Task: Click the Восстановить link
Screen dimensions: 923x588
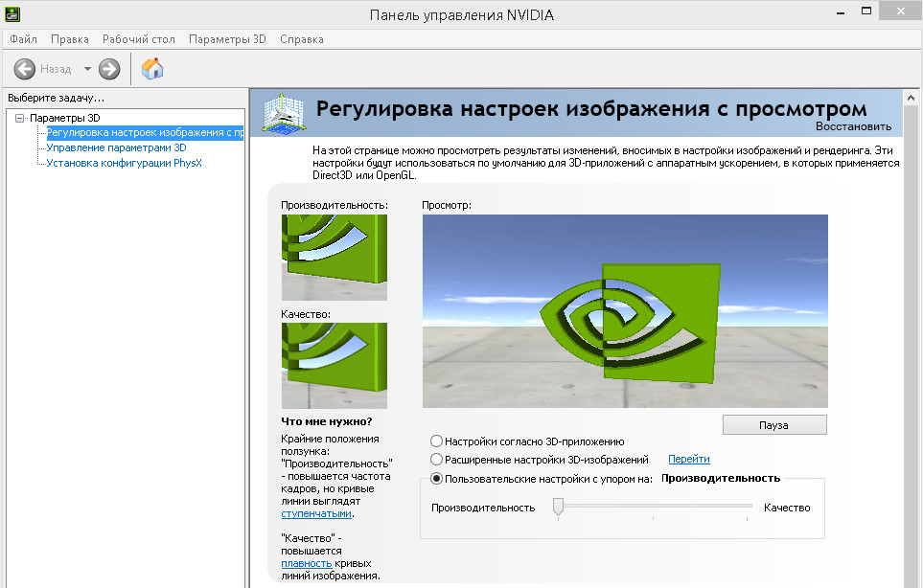Action: click(853, 126)
